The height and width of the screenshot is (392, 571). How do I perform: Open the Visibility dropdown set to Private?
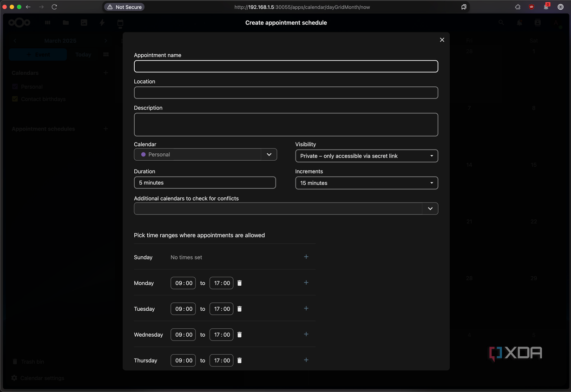(367, 156)
